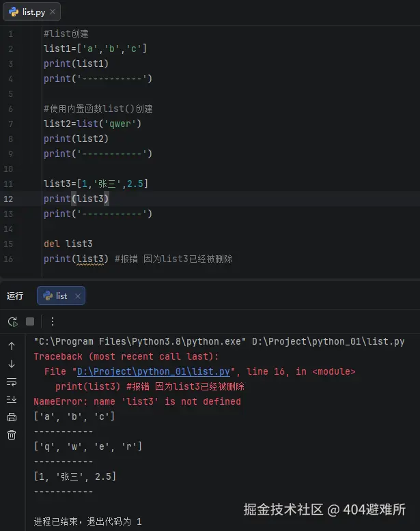
Task: Open more run options menu
Action: [x=53, y=321]
